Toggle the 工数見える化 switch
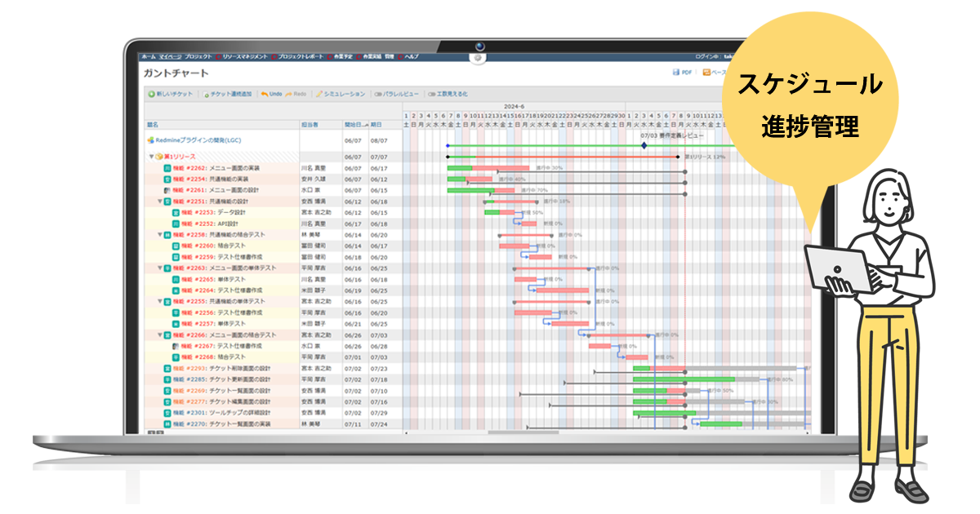This screenshot has height=514, width=980. 431,94
